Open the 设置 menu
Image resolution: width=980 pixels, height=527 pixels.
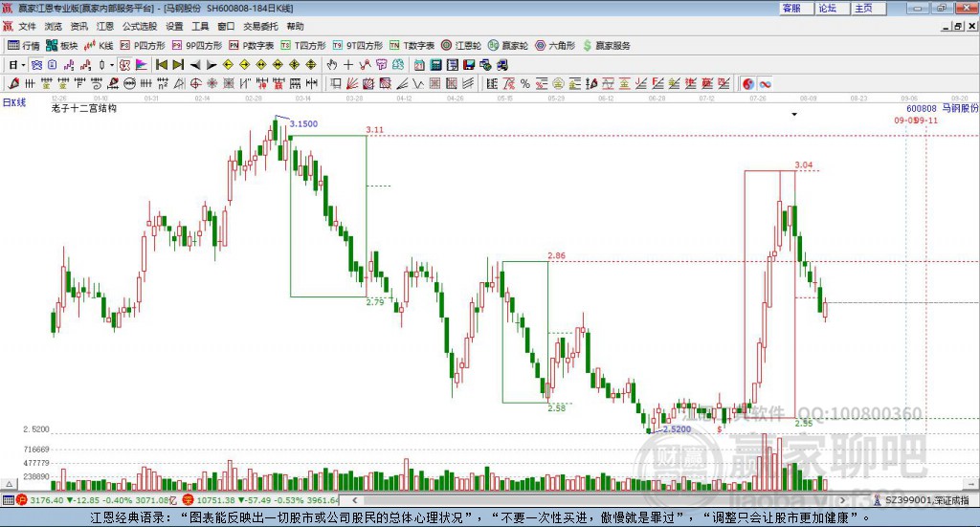174,26
